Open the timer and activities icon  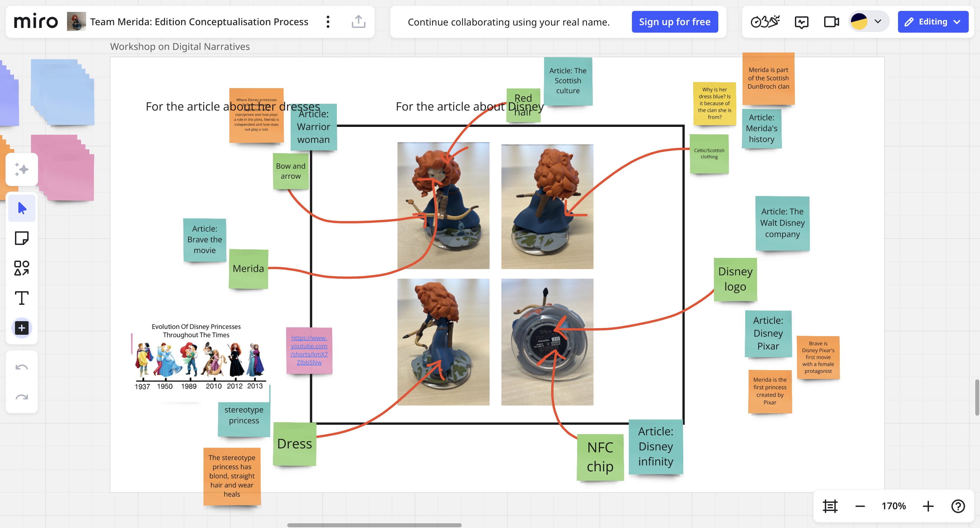[765, 22]
